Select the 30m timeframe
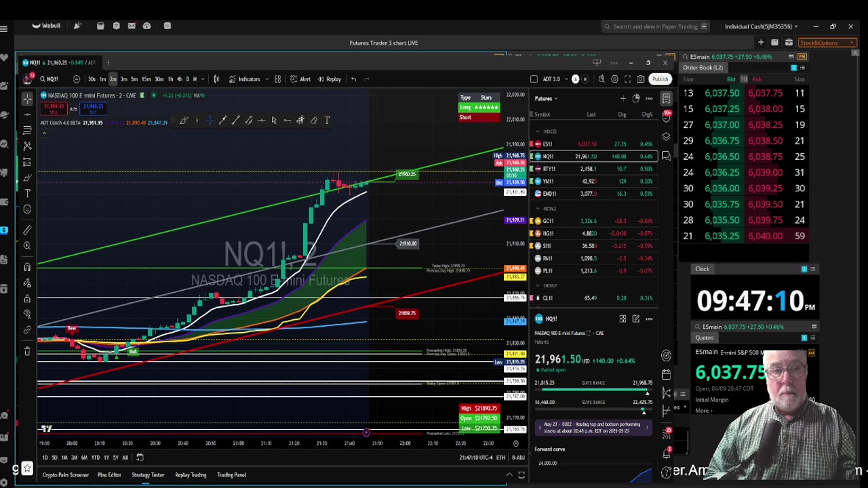Screen dimensions: 868x488 coord(159,79)
